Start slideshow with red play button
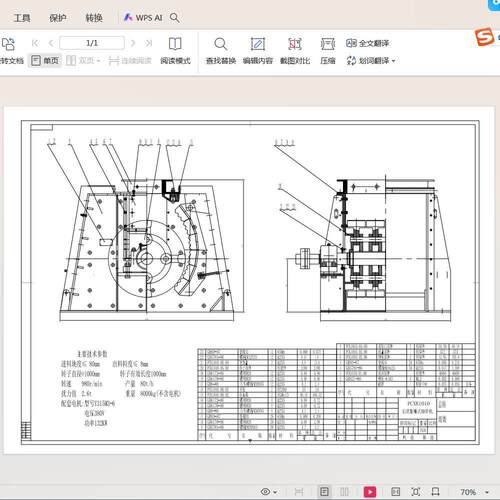500x500 pixels. (370, 492)
